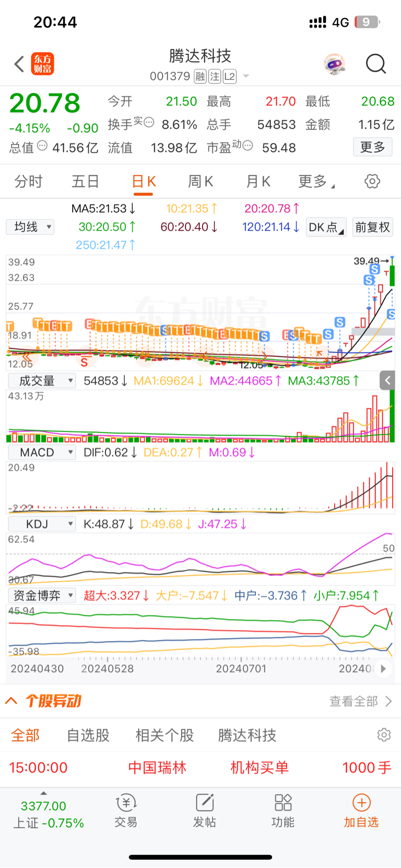Tap the 15:00:00 alert time
Screen dimensions: 401x868
38,768
